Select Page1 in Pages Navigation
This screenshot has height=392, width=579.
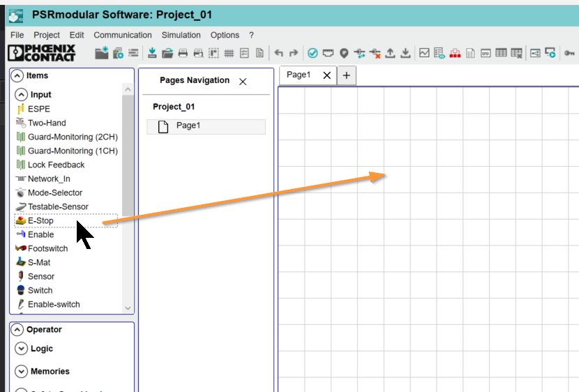(x=206, y=126)
